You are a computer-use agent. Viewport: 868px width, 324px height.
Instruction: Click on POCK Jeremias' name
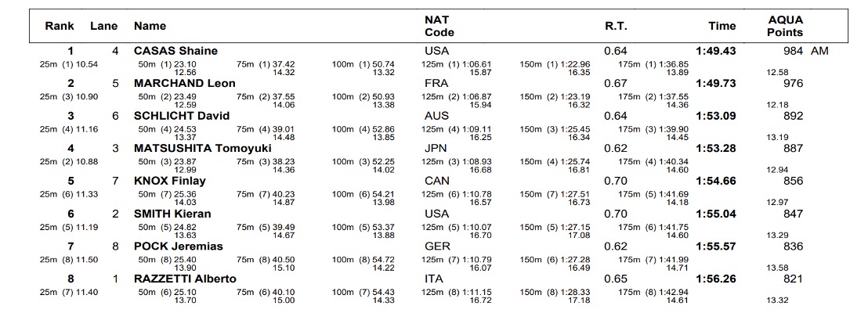(x=178, y=246)
